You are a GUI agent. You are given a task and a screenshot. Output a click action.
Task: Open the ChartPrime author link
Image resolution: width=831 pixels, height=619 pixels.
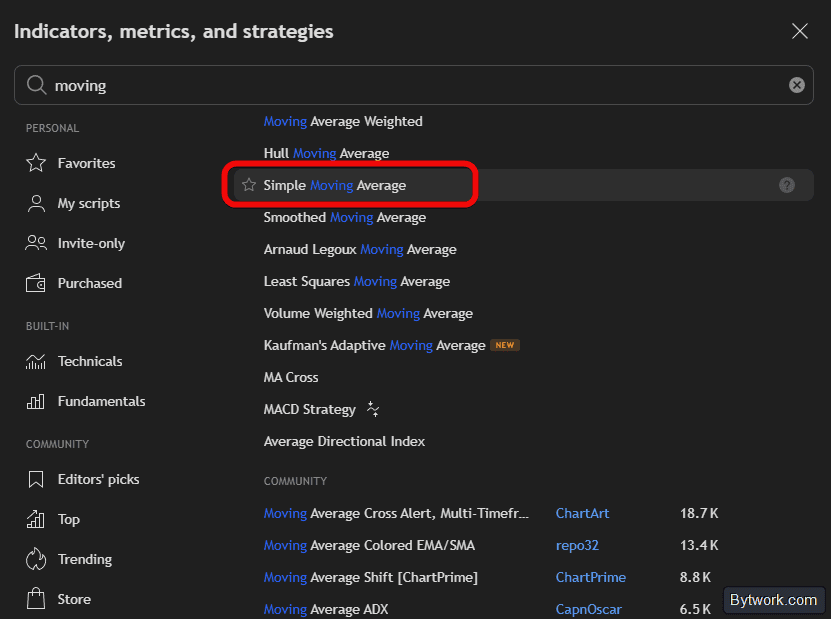click(x=590, y=577)
